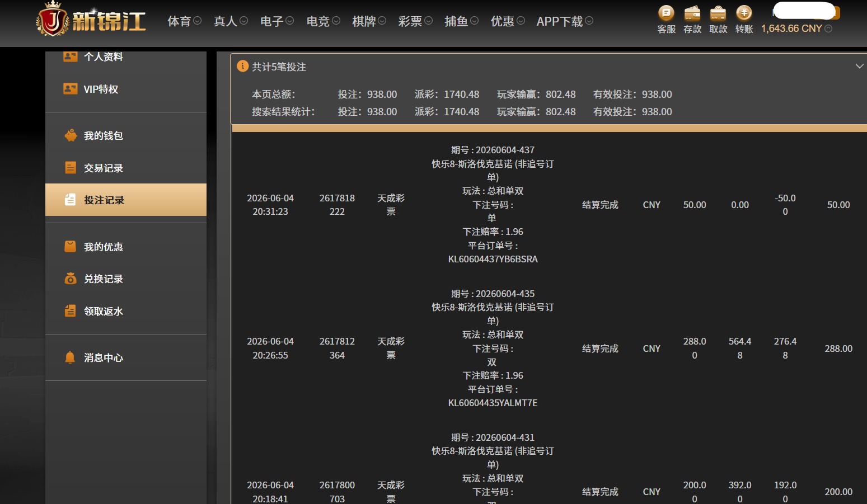Click 搜索结果统计 玩家输赢 802.48

tap(536, 112)
